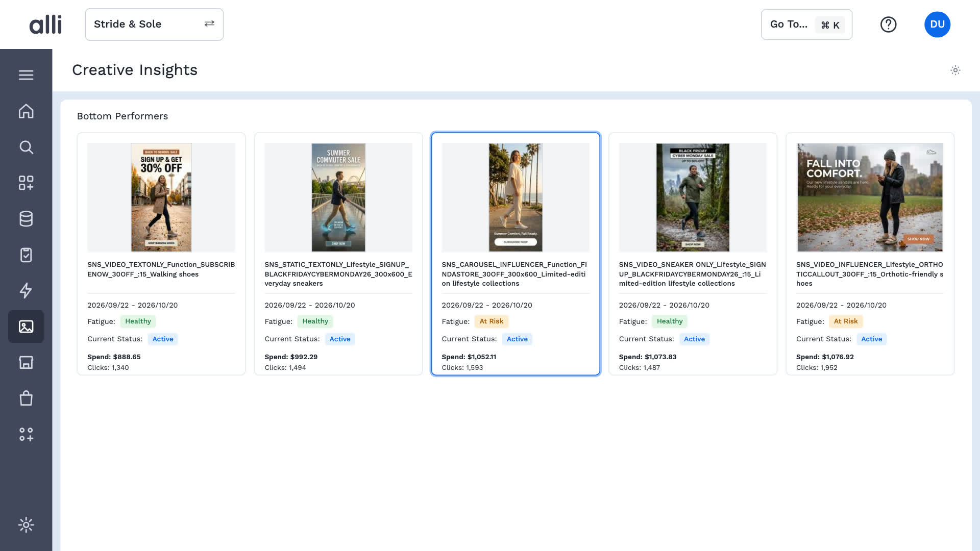
Task: Open the lightning bolt sidebar icon
Action: [x=26, y=290]
